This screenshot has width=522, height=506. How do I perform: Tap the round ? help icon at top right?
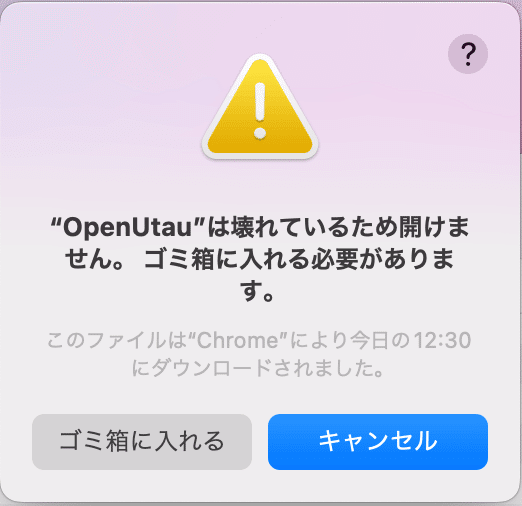468,54
